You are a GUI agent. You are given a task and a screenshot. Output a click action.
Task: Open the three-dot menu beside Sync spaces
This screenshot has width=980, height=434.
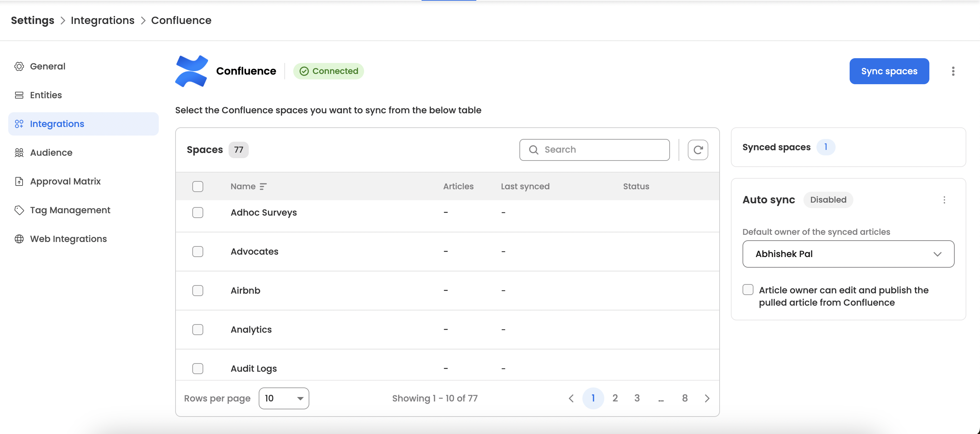coord(953,71)
